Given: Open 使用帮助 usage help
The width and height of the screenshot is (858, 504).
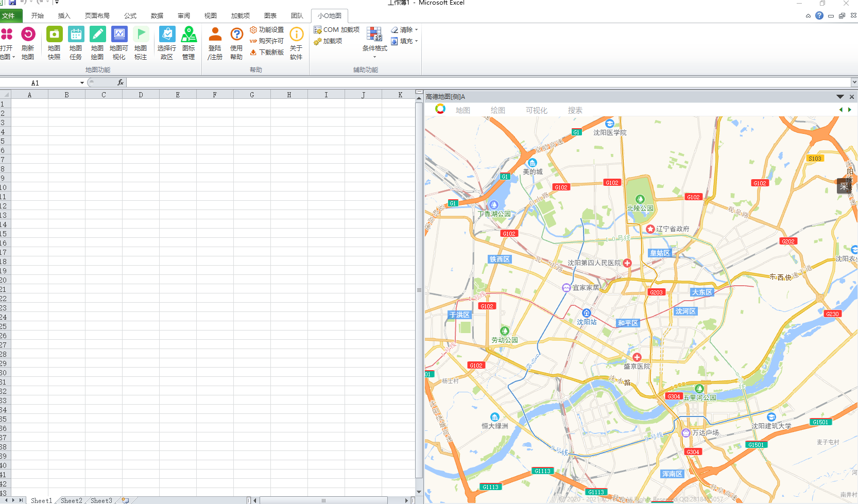Looking at the screenshot, I should (236, 43).
